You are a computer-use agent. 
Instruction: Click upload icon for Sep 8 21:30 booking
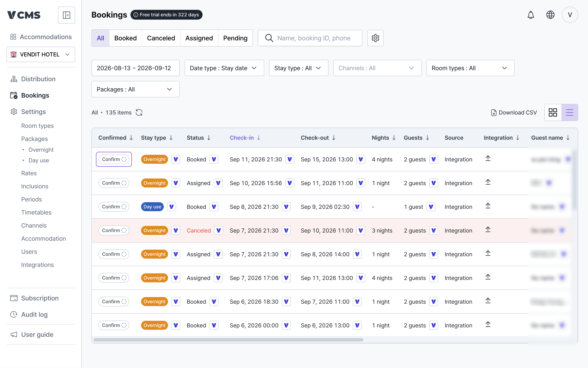click(x=488, y=206)
